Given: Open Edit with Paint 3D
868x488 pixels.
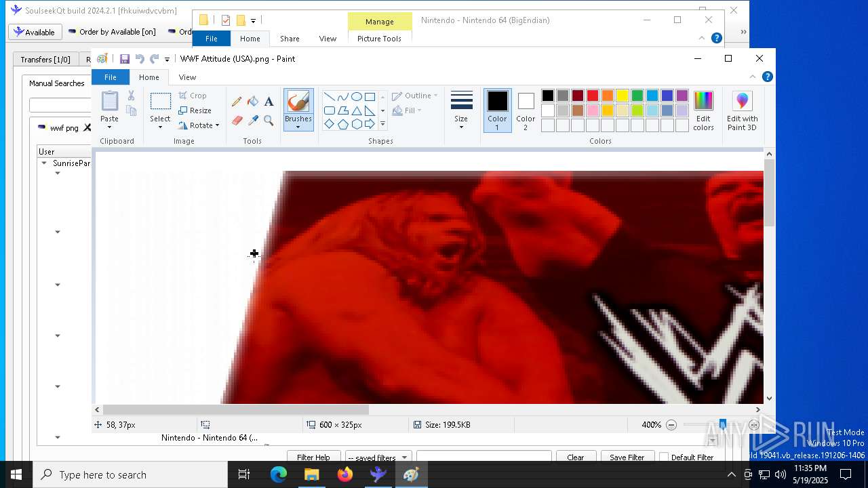Looking at the screenshot, I should (742, 111).
